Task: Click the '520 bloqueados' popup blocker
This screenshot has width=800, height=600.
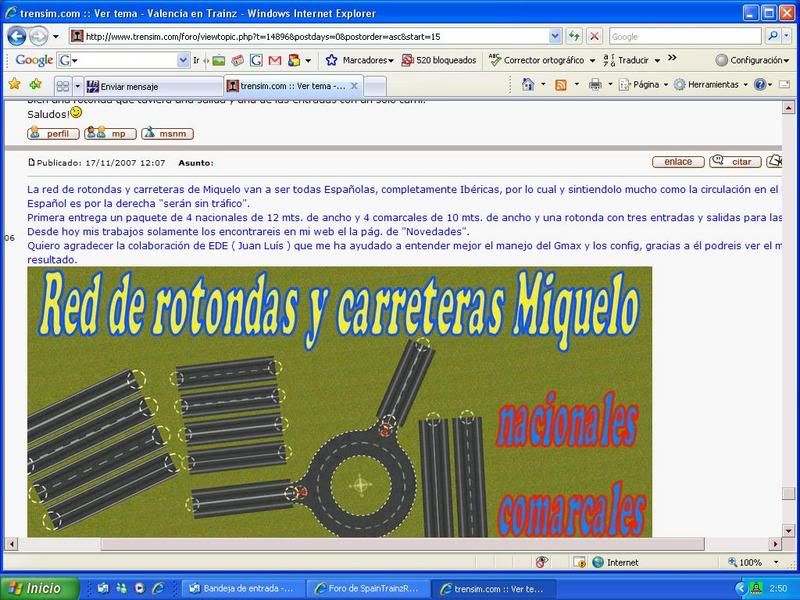Action: (439, 60)
